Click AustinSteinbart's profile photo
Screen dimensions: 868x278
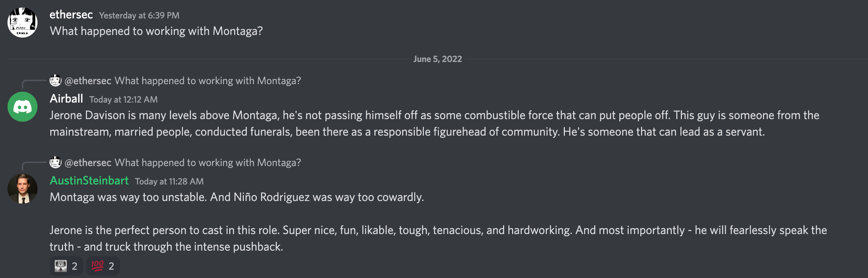click(x=23, y=189)
